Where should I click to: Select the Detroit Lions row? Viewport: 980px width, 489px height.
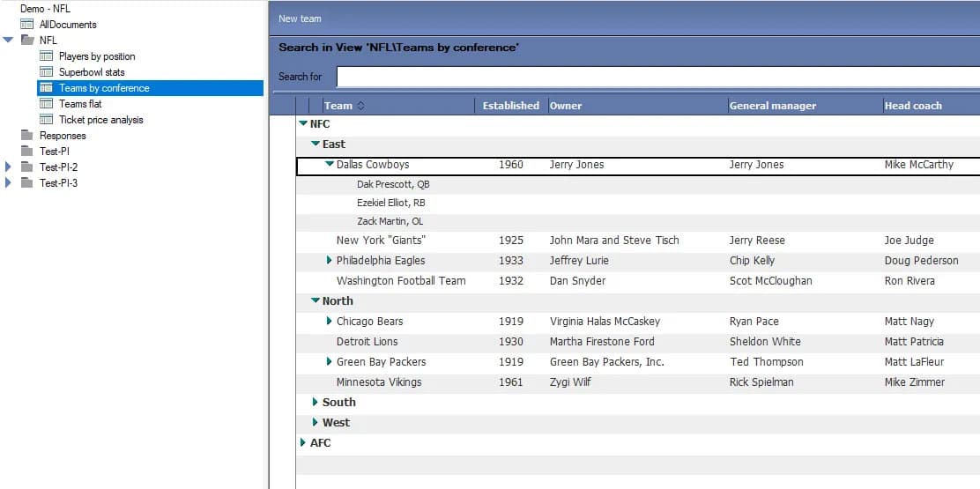click(637, 341)
